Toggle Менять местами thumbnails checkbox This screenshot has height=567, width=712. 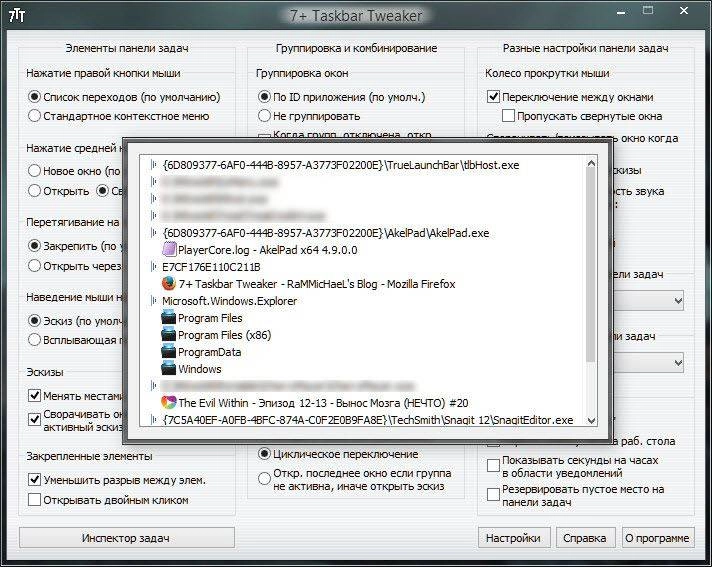pos(35,395)
